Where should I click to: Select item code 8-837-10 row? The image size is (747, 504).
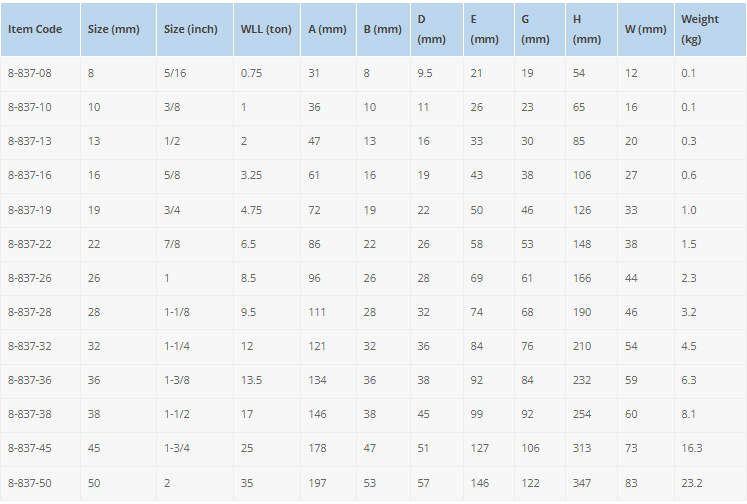[x=374, y=107]
